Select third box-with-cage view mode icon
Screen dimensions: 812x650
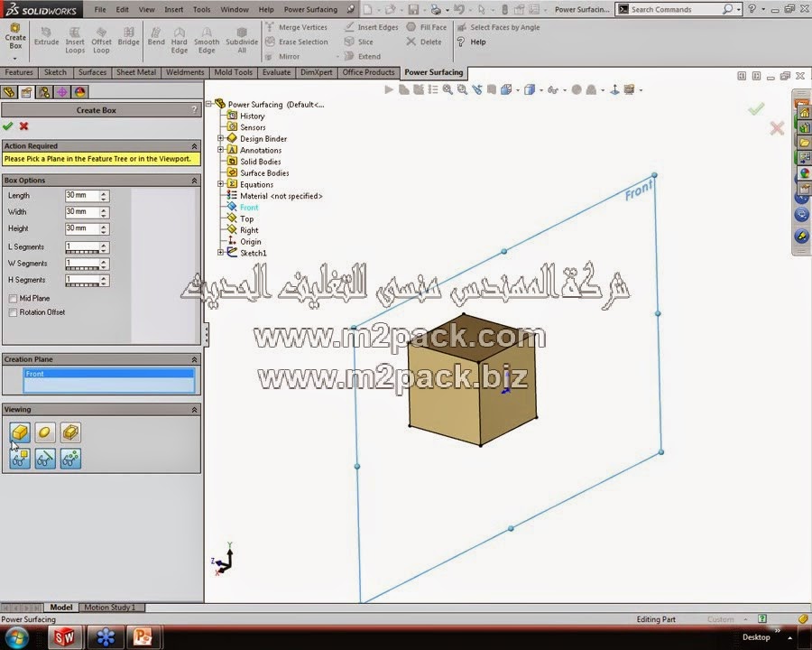[x=70, y=432]
